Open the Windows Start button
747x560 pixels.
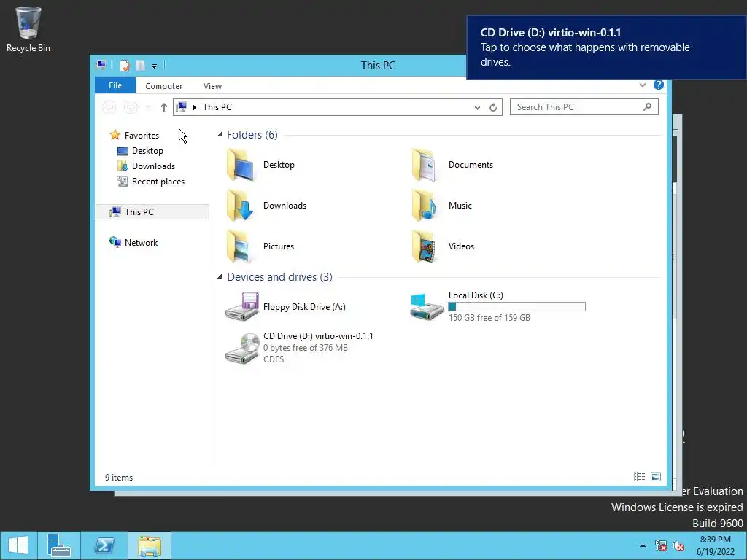coord(18,545)
